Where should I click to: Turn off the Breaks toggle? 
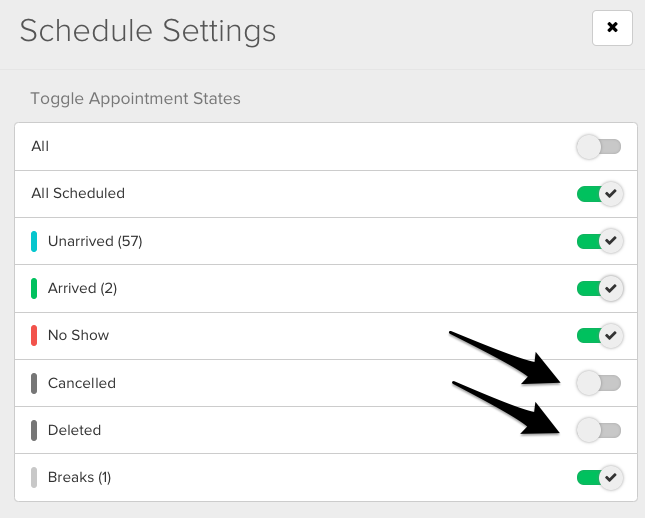pyautogui.click(x=599, y=477)
